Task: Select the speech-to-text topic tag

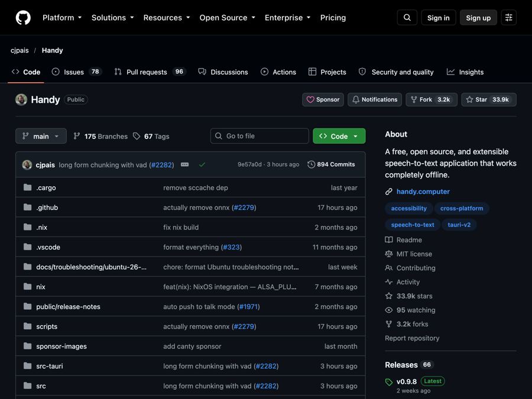Action: [x=413, y=225]
